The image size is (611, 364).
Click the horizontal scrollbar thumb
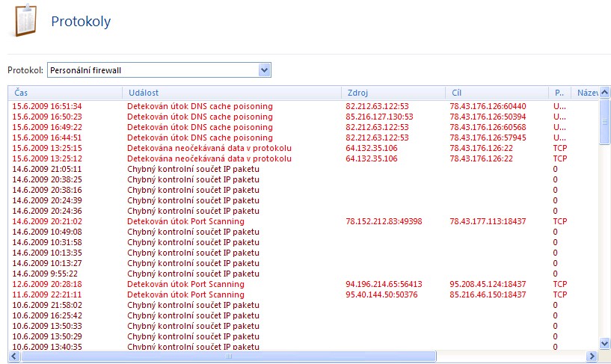229,357
